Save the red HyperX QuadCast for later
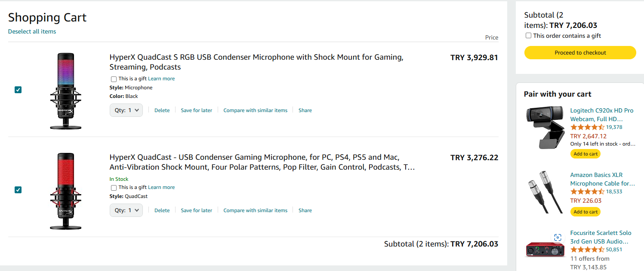Screen dimensions: 644x271 tap(196, 210)
